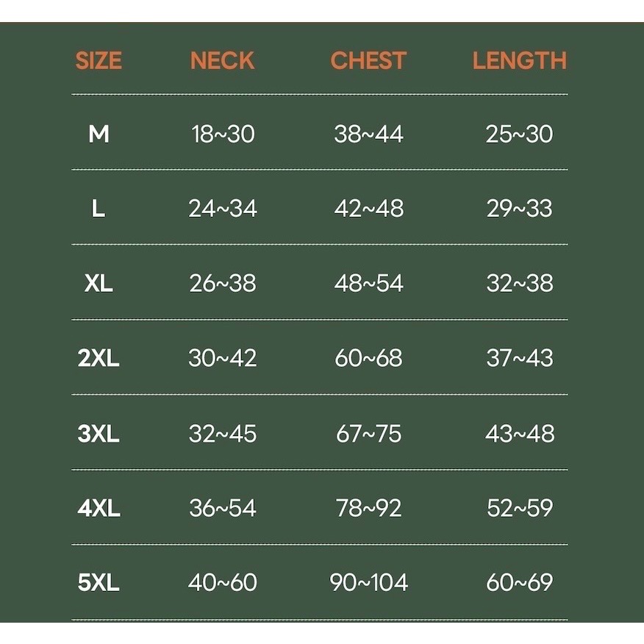This screenshot has height=644, width=644.
Task: Click the NECK column header
Action: (222, 60)
